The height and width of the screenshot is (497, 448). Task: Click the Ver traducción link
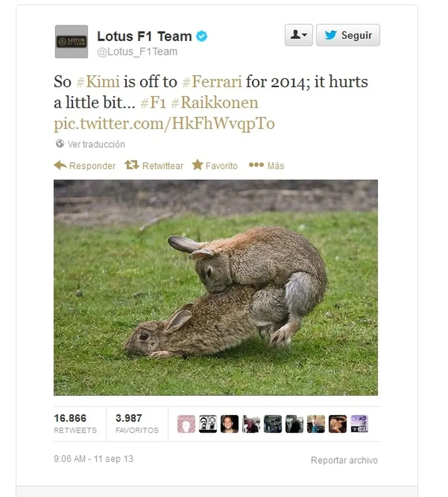tap(96, 144)
